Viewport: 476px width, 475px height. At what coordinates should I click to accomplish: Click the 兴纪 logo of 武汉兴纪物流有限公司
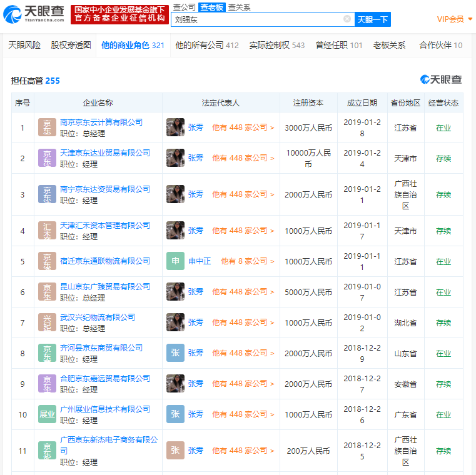(47, 322)
